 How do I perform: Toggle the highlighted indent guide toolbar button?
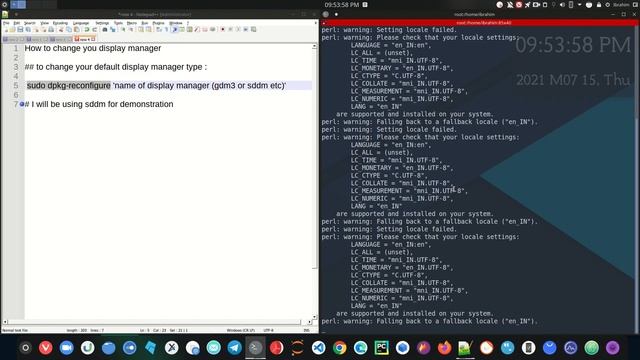click(x=175, y=29)
